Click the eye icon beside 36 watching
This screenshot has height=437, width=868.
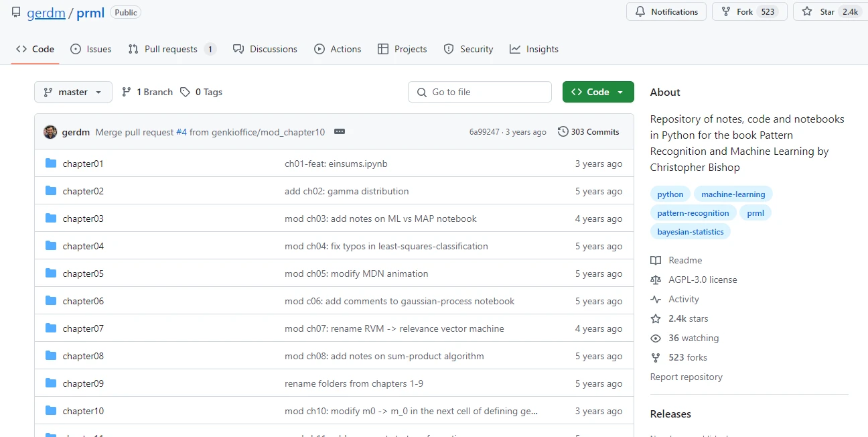(x=656, y=338)
